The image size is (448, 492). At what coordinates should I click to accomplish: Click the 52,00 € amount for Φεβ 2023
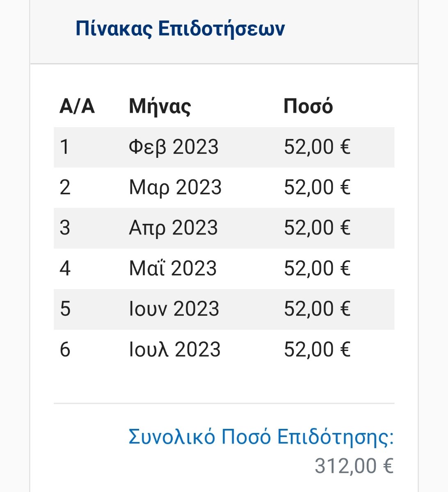point(317,147)
